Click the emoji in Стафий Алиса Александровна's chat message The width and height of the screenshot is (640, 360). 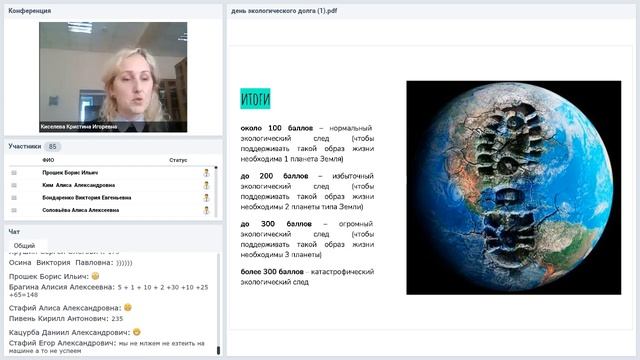click(x=128, y=307)
